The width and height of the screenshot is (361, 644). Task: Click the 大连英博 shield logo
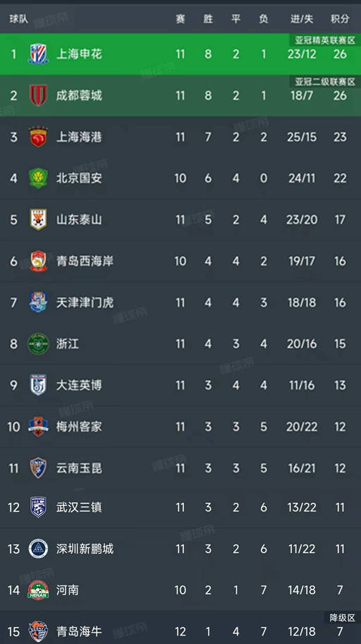click(x=38, y=385)
